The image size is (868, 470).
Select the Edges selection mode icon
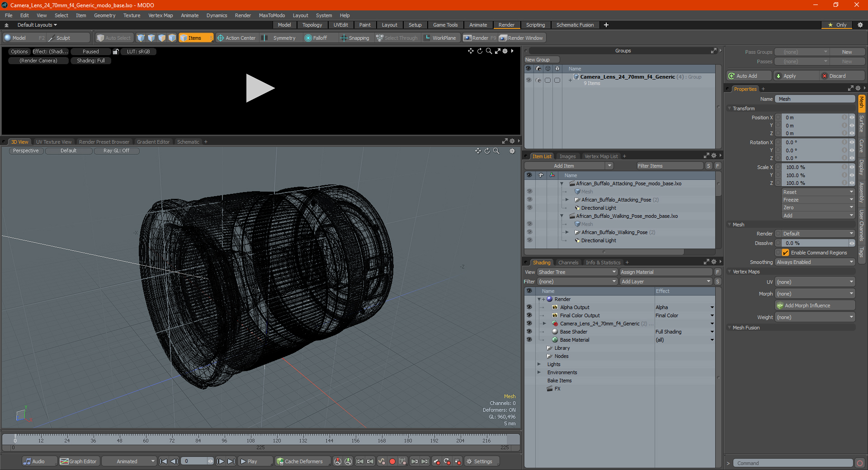151,38
